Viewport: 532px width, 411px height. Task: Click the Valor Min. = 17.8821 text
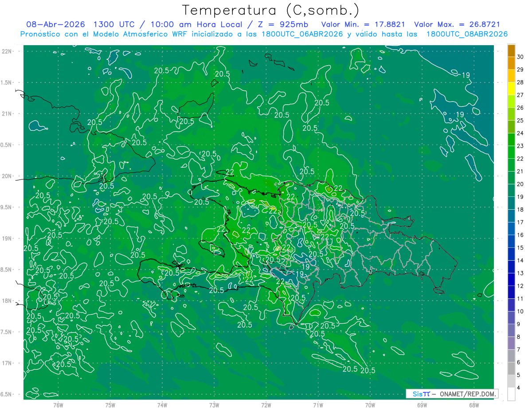(364, 24)
